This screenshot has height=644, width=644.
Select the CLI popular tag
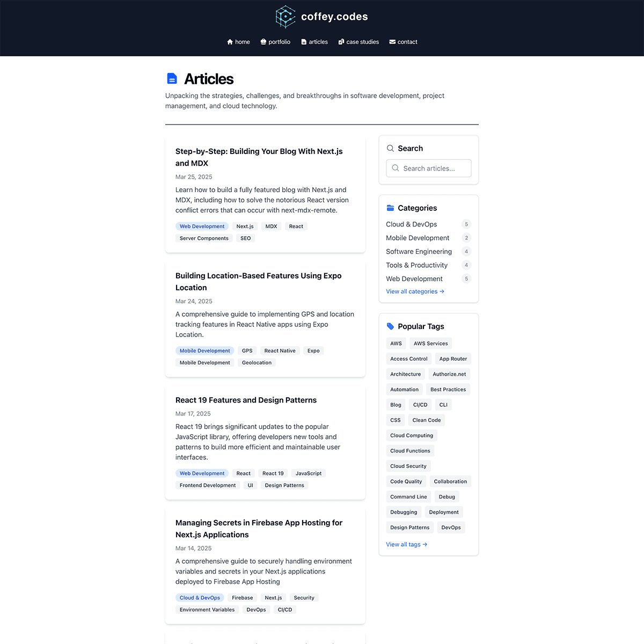[x=443, y=405]
